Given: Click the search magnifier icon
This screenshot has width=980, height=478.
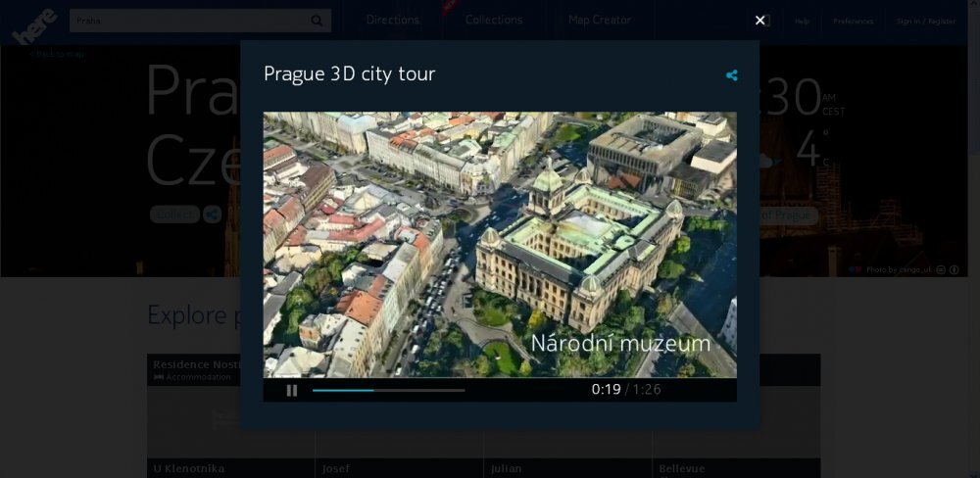Looking at the screenshot, I should (317, 21).
